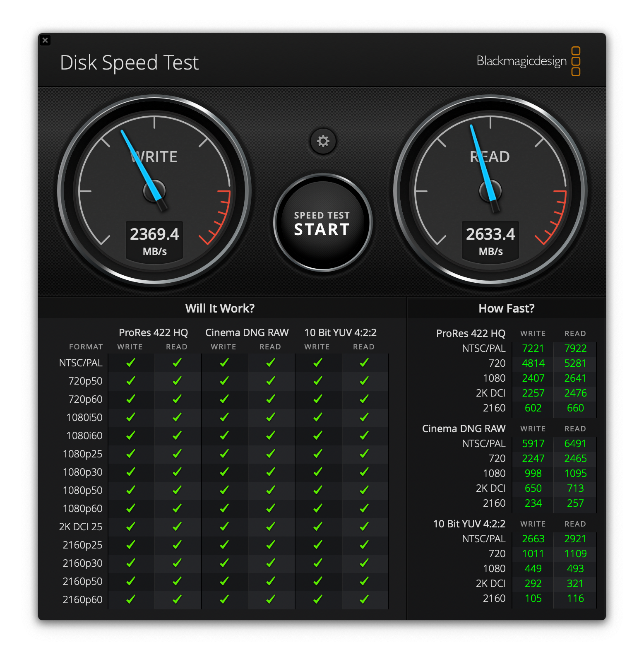Click 2160p60 ProRes write checkmark
The image size is (644, 664).
click(130, 599)
